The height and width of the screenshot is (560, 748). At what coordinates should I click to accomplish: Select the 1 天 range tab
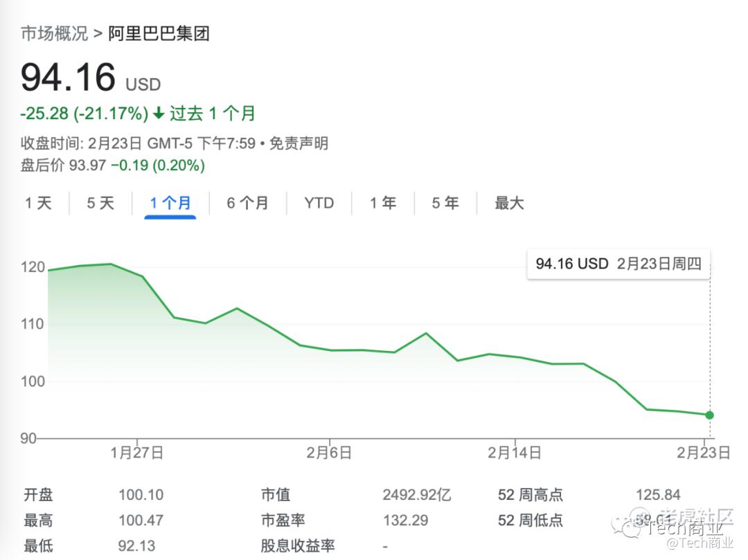[x=38, y=203]
